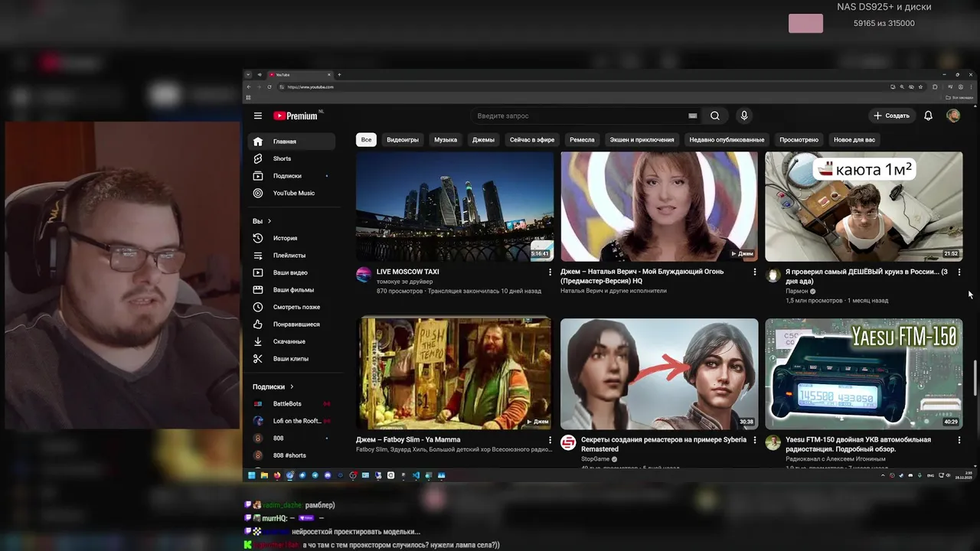Go to Главная in the sidebar
Image resolution: width=980 pixels, height=551 pixels.
pos(292,142)
